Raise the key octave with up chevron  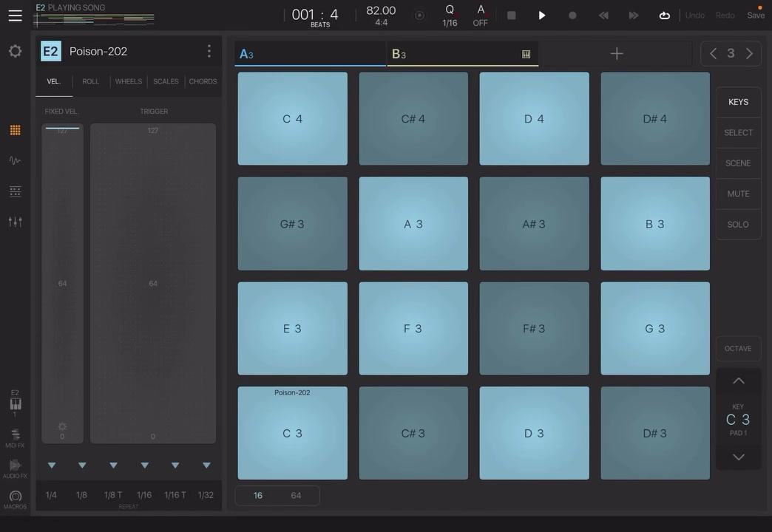coord(738,381)
